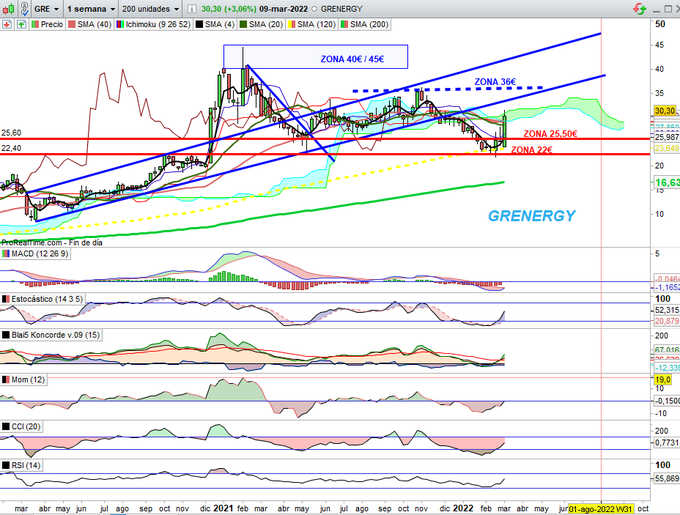Open the Ichimoku (9 26 52) indicator settings

click(x=153, y=24)
